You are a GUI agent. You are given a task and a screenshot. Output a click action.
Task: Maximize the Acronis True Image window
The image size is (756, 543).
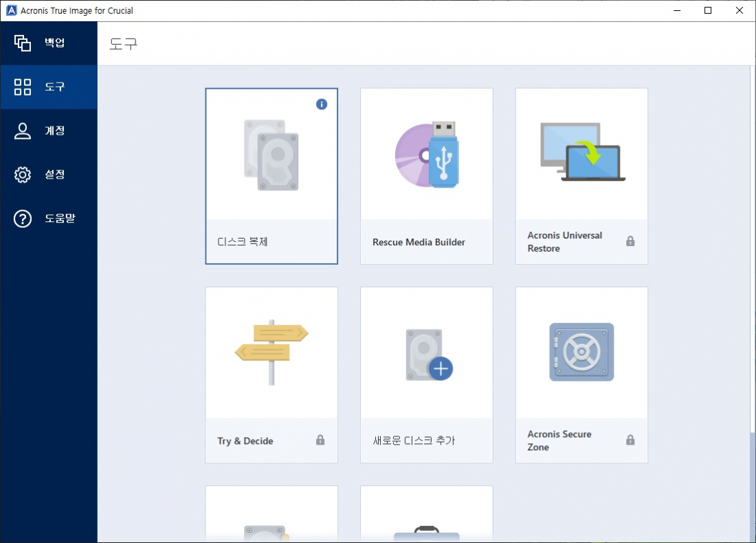pyautogui.click(x=708, y=10)
